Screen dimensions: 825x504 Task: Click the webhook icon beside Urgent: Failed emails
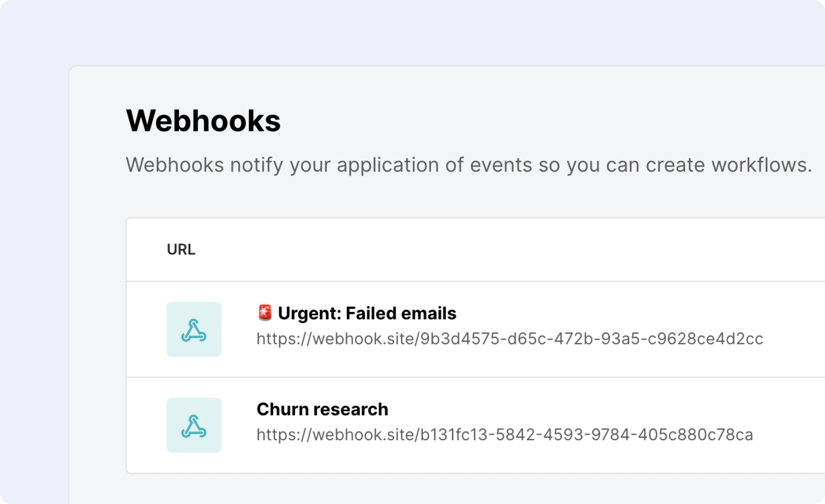click(x=194, y=329)
